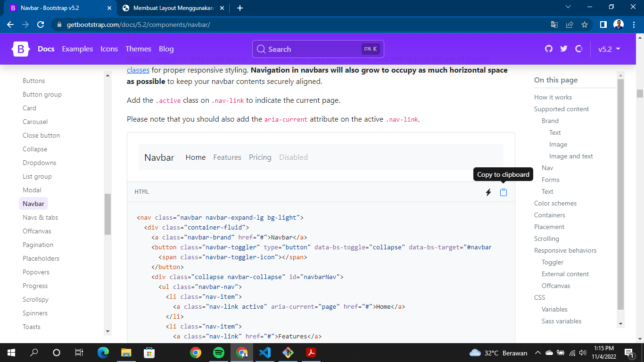Click Features in the example navbar

[227, 157]
